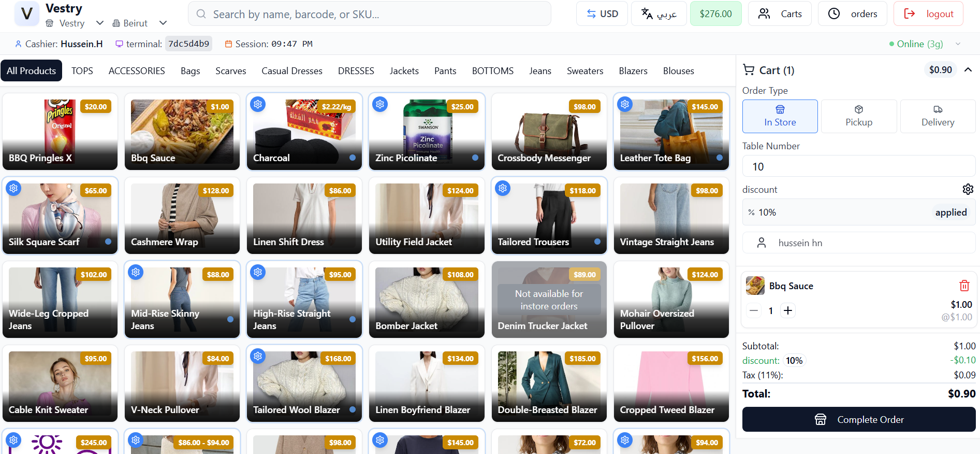Select the In Store order type

[780, 116]
